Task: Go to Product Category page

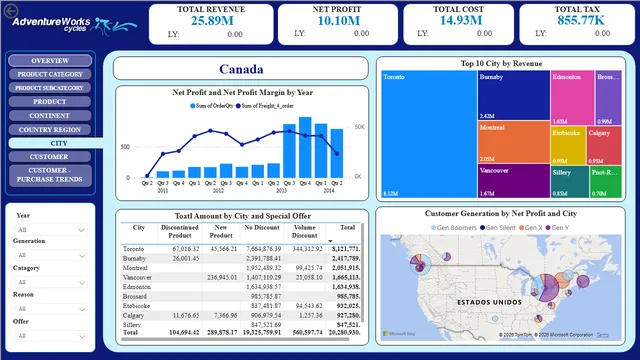Action: click(50, 74)
